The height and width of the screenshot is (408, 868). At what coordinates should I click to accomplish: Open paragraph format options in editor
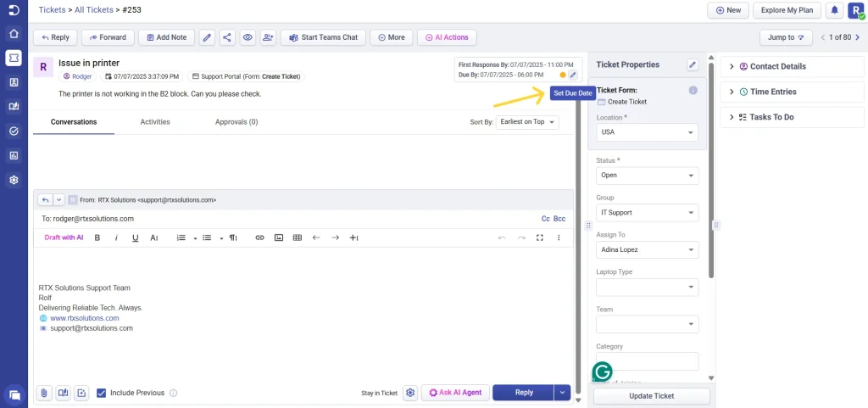tap(233, 238)
